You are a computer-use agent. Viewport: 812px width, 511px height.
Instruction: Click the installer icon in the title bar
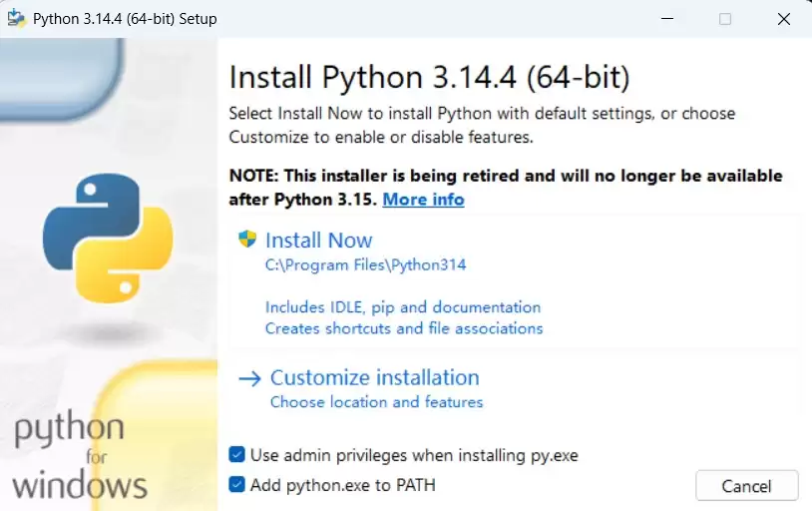pos(17,19)
